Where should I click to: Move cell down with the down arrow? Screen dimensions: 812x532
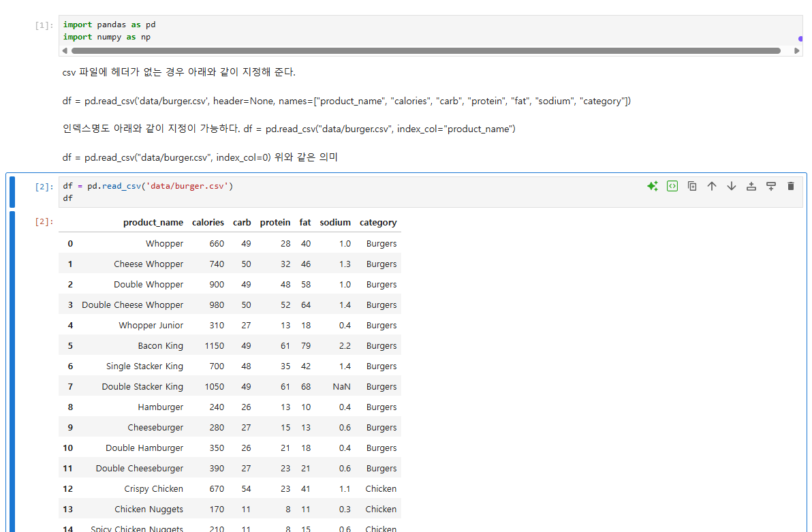[x=731, y=186]
